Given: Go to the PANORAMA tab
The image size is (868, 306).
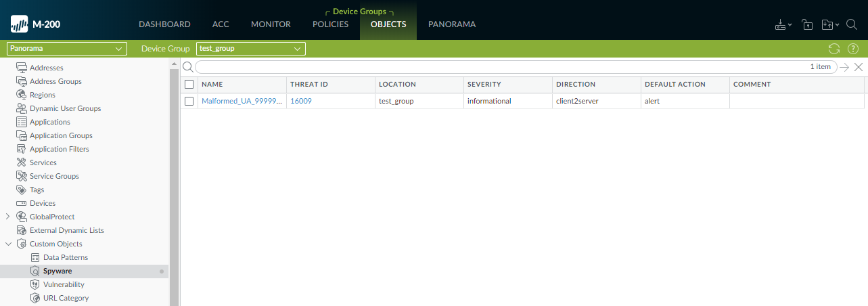Looking at the screenshot, I should point(452,24).
